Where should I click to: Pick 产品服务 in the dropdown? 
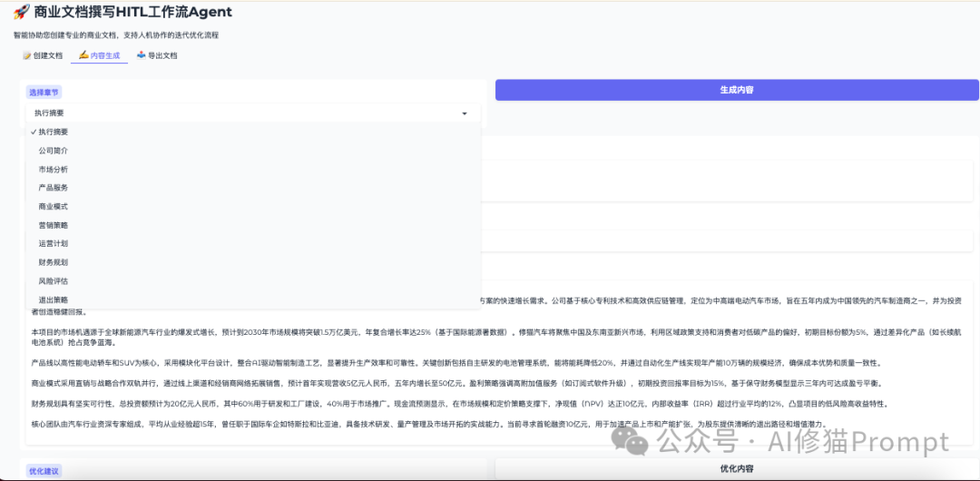[x=253, y=188]
